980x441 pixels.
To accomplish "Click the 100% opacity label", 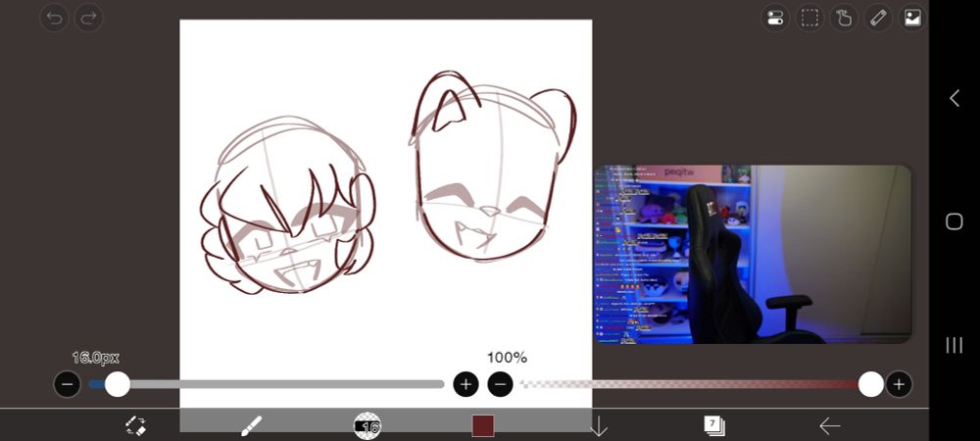I will 507,358.
